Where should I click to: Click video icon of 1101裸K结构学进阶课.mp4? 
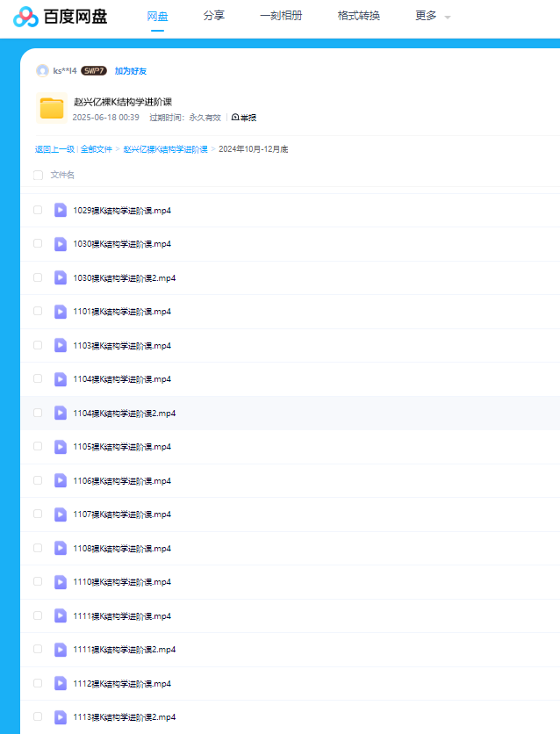tap(61, 312)
